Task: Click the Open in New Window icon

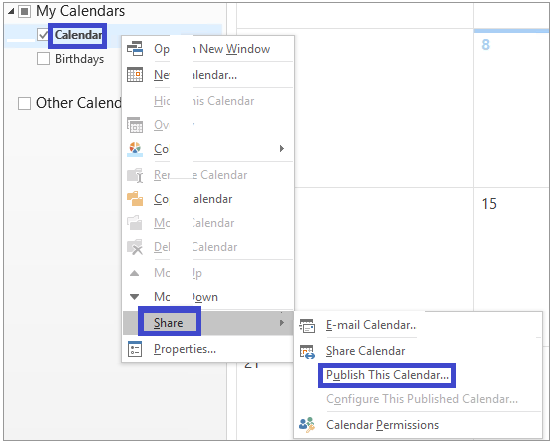Action: tap(135, 49)
